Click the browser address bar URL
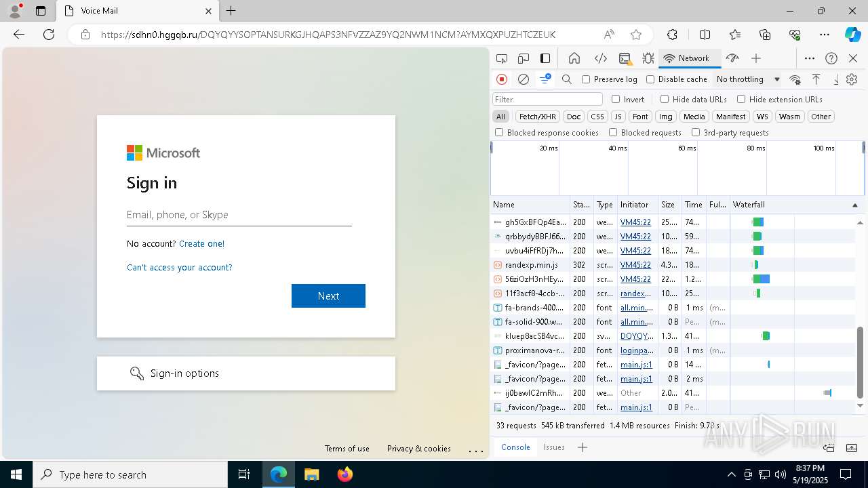This screenshot has width=868, height=488. [x=328, y=35]
